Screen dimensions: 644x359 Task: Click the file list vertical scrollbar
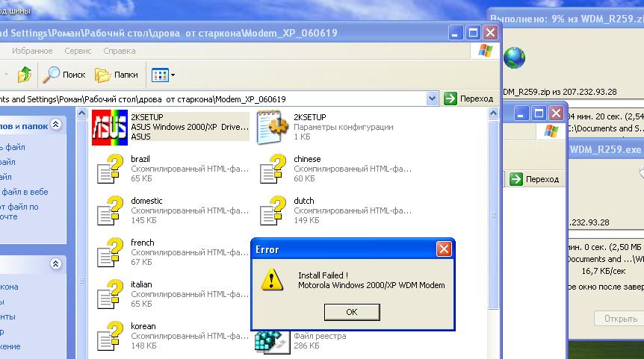click(x=493, y=224)
